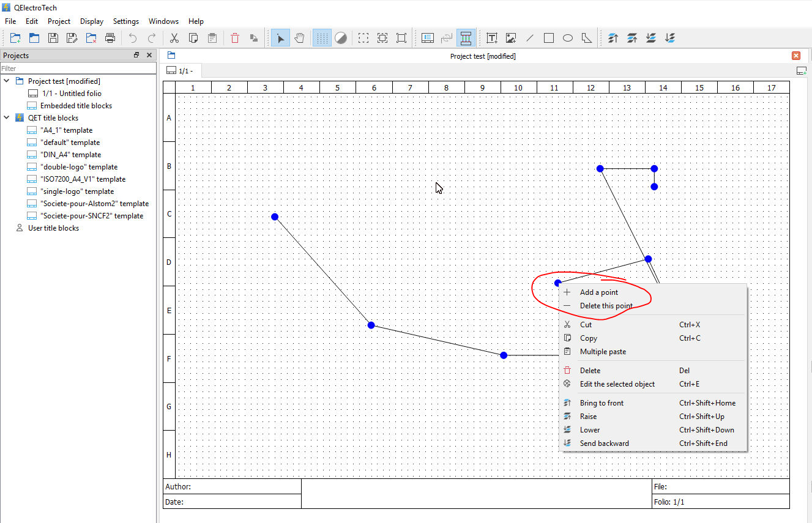Select the "DIN_A4" template item
This screenshot has height=523, width=812.
point(70,155)
